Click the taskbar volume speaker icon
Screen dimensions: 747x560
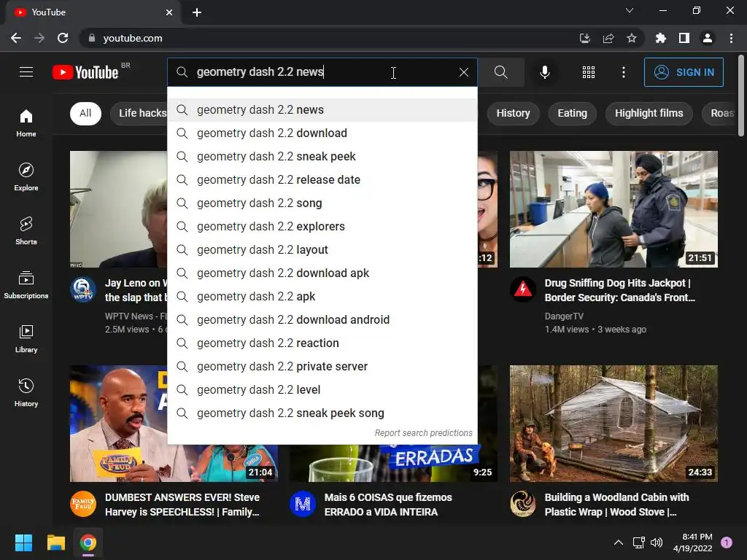click(x=657, y=542)
